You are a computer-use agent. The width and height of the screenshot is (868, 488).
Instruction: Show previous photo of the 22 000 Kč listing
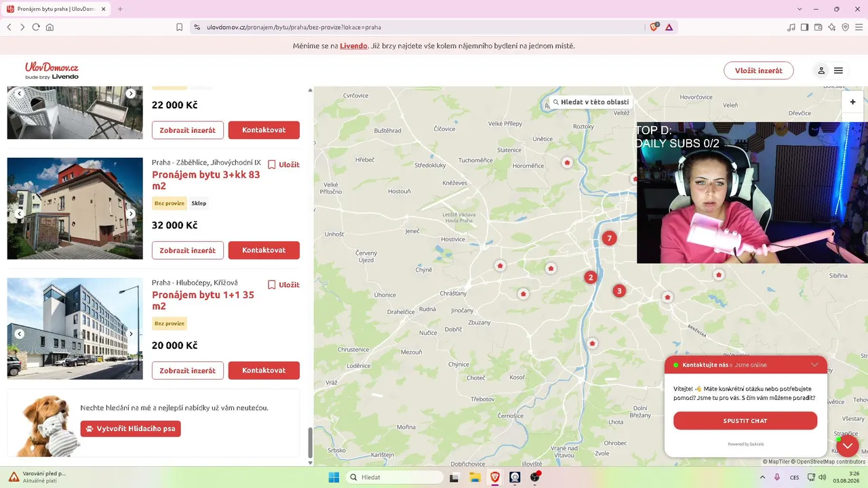[x=20, y=94]
